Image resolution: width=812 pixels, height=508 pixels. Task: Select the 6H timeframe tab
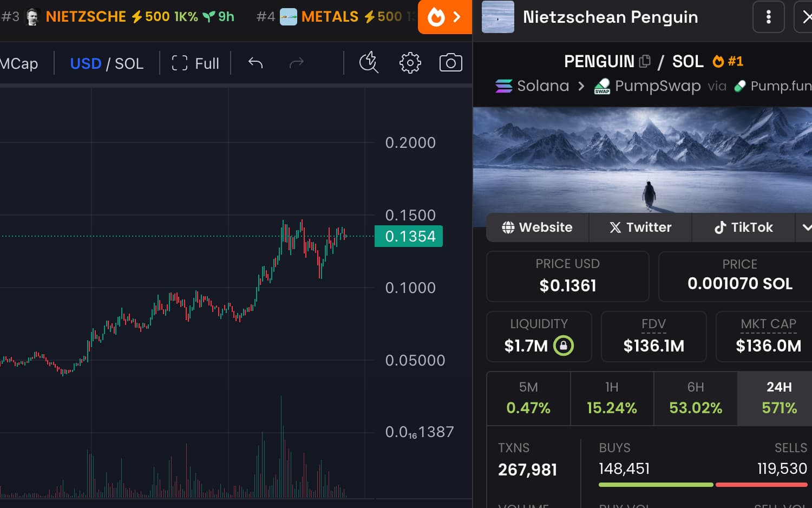tap(695, 398)
